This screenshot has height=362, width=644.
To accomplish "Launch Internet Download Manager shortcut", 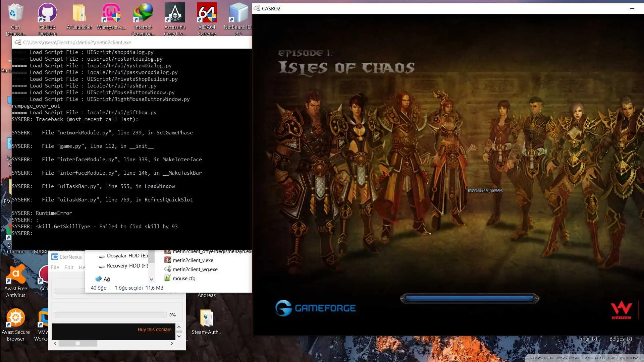I will click(143, 19).
